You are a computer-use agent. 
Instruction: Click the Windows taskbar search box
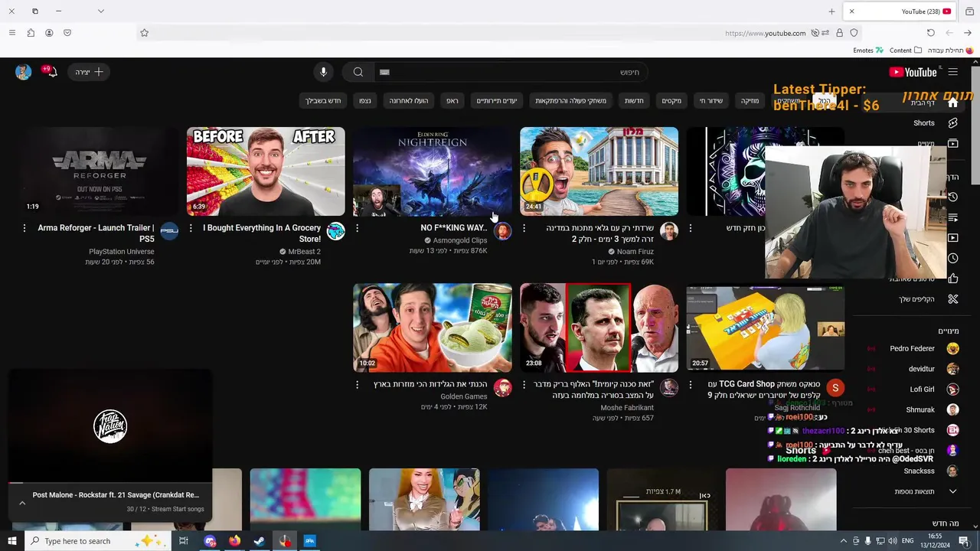click(98, 541)
